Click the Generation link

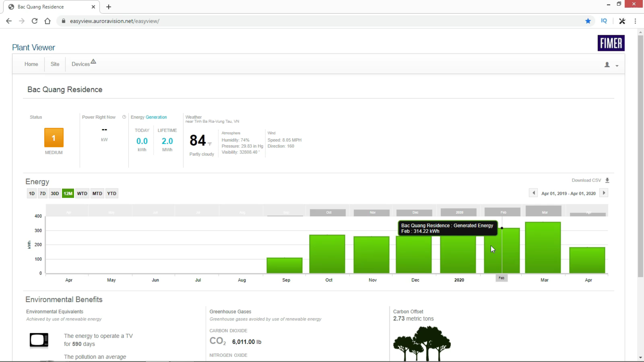[156, 117]
